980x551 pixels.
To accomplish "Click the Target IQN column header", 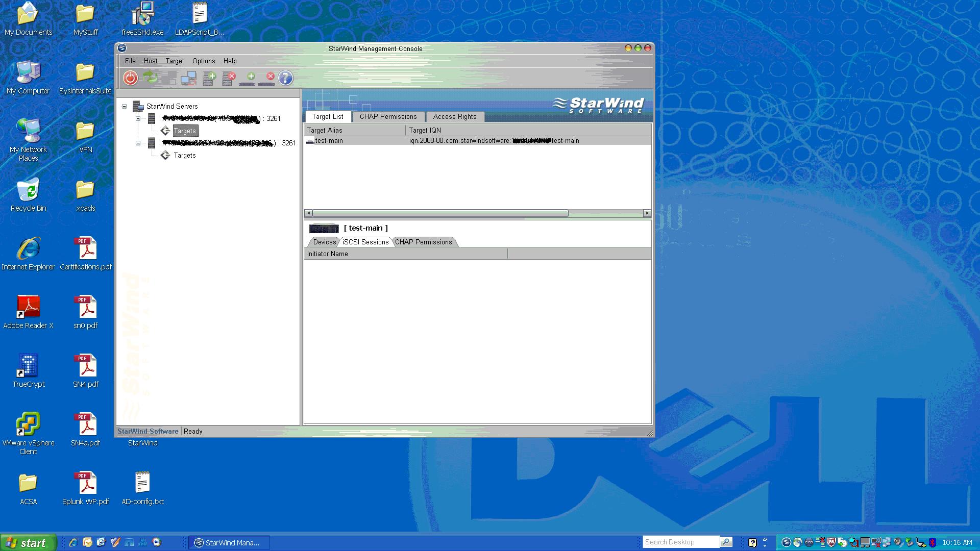I will (528, 130).
